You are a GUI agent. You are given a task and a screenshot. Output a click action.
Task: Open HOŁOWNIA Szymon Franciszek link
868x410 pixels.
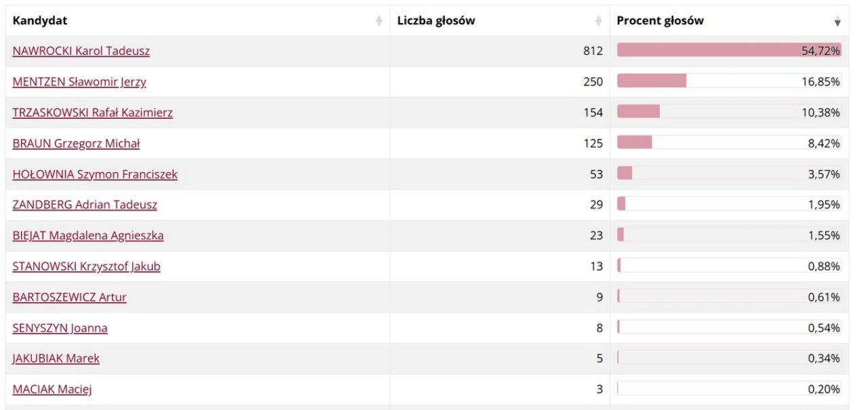(95, 174)
